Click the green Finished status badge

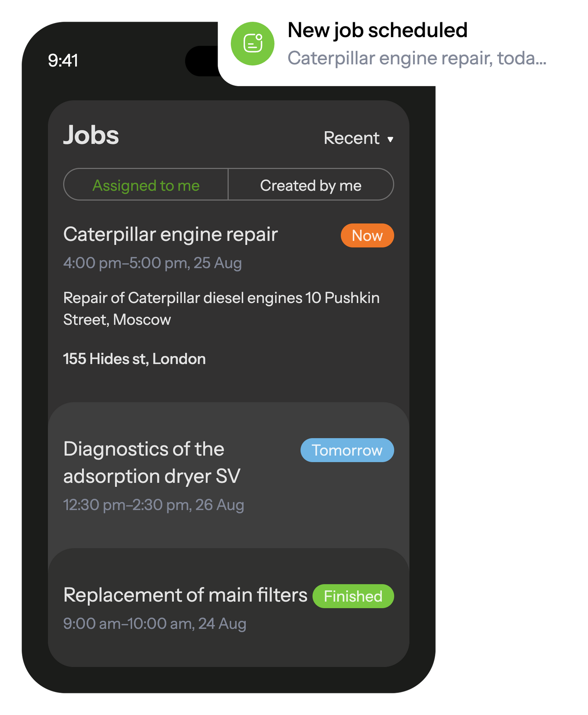coord(353,596)
